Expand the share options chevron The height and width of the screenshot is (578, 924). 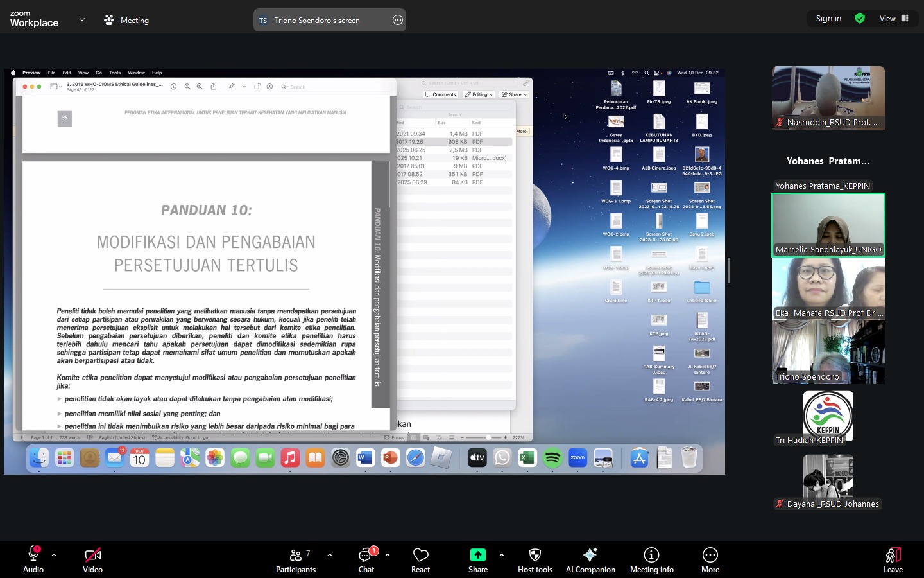click(x=501, y=555)
